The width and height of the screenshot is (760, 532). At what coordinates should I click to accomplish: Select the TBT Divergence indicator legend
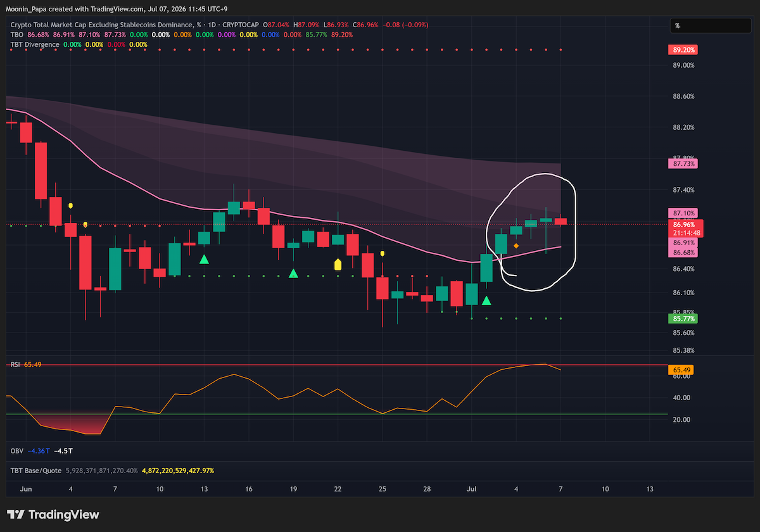pyautogui.click(x=35, y=44)
